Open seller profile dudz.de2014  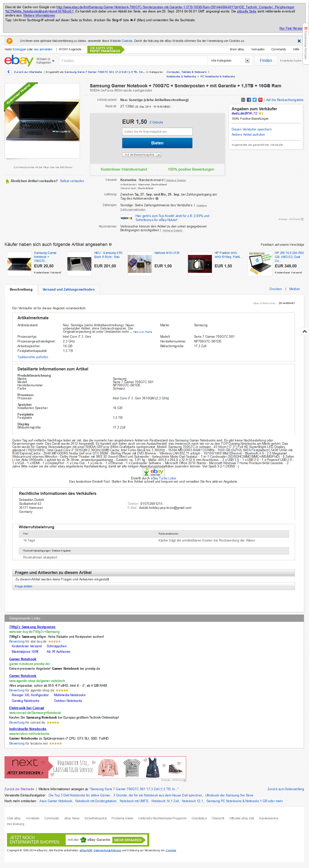[242, 113]
